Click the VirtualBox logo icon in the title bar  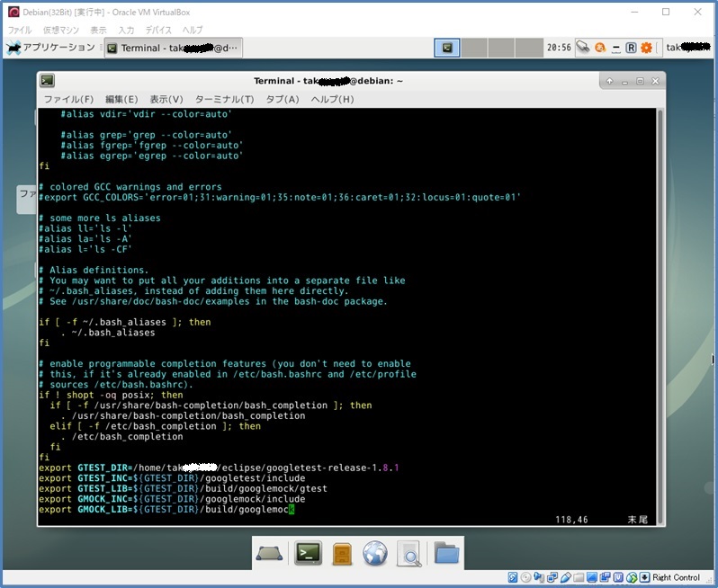[13, 12]
